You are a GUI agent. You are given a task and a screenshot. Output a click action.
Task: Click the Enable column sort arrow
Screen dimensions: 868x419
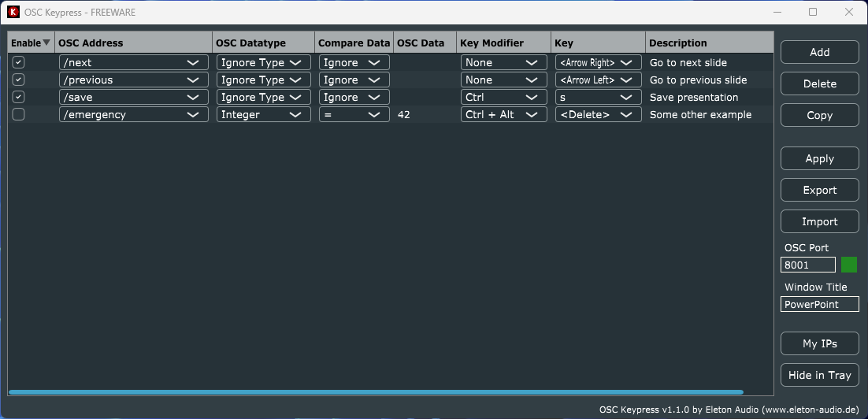(46, 43)
